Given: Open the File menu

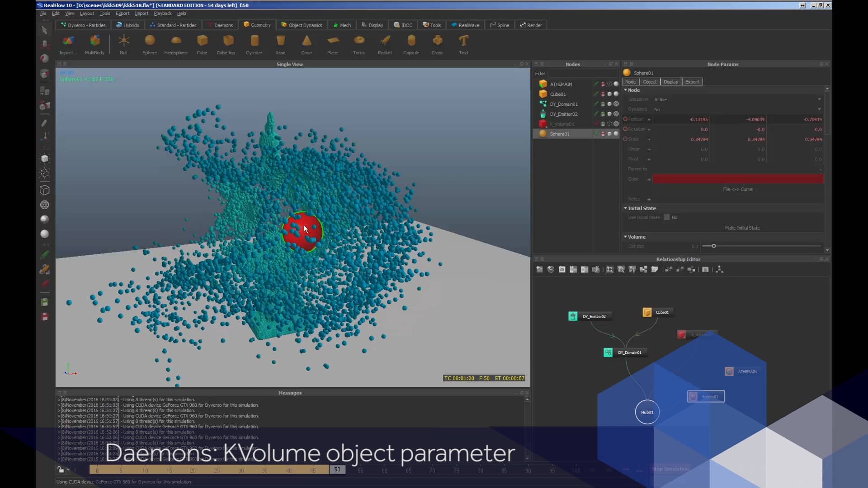Looking at the screenshot, I should [x=43, y=14].
